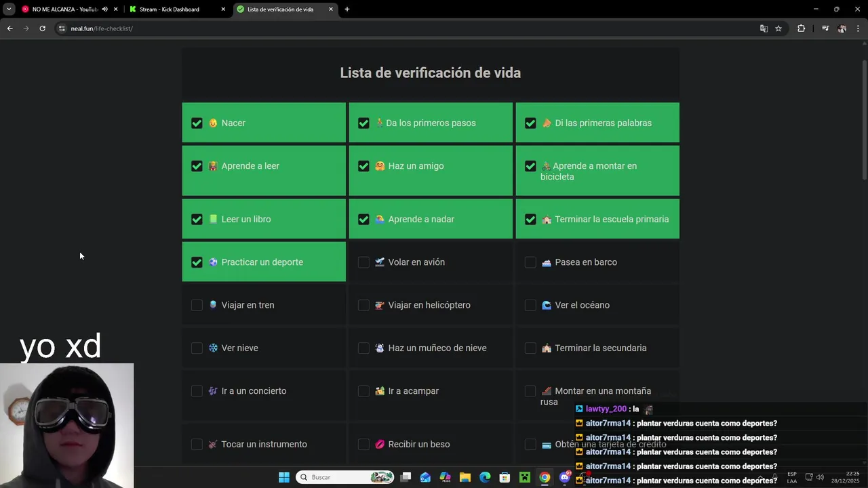Uncheck Leer un libro
868x488 pixels.
[197, 219]
